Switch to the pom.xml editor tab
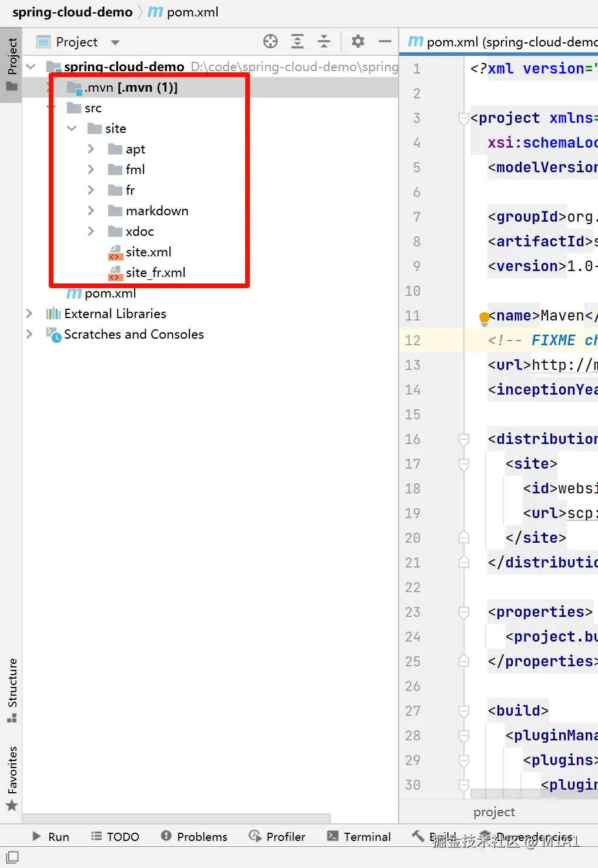 point(503,42)
